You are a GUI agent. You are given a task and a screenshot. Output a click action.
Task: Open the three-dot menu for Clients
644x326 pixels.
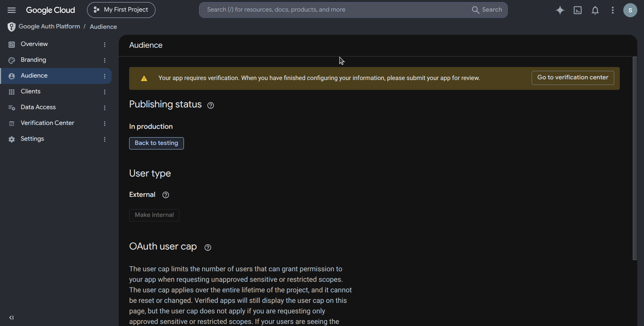[105, 92]
